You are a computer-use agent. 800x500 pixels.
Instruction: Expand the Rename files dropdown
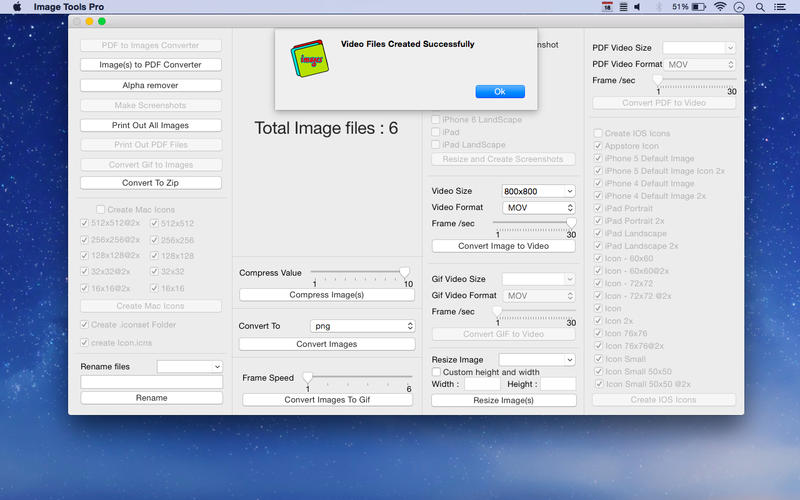coord(189,367)
